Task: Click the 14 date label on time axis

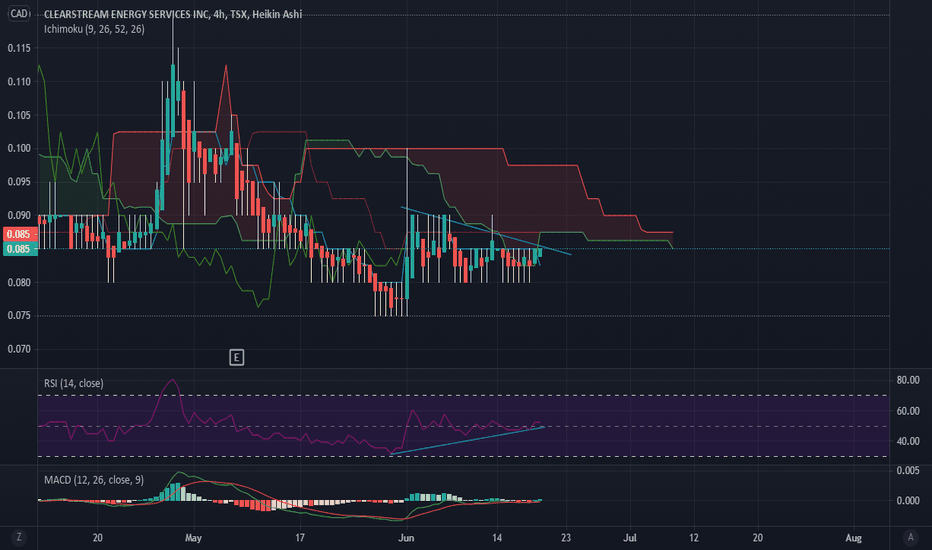Action: tap(497, 538)
